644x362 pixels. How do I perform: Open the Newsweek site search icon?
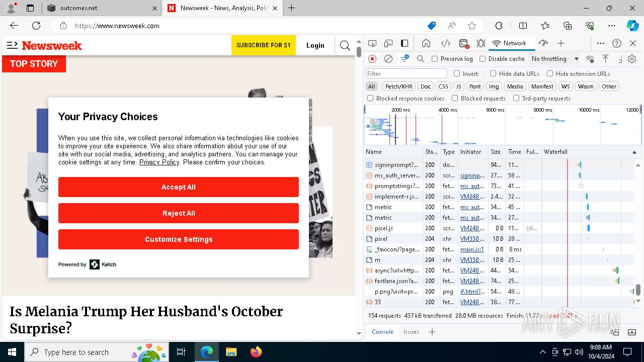345,46
